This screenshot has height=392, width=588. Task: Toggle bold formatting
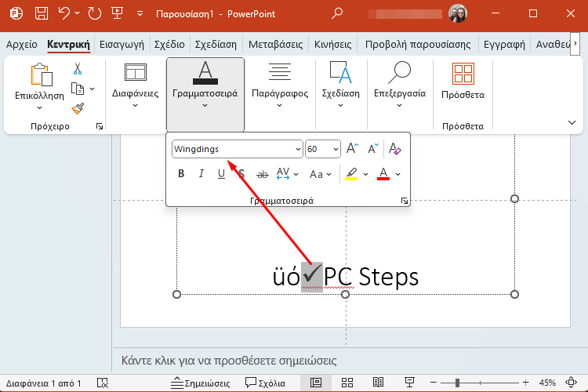tap(181, 173)
